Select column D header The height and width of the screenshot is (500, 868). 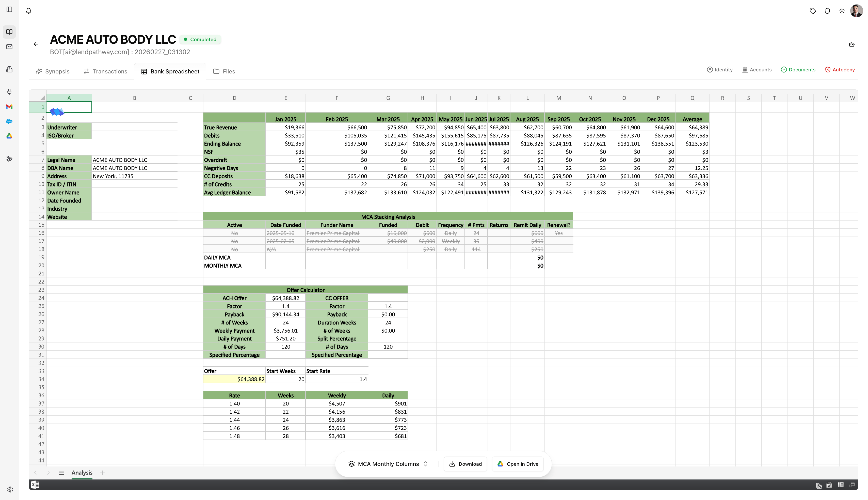point(234,98)
